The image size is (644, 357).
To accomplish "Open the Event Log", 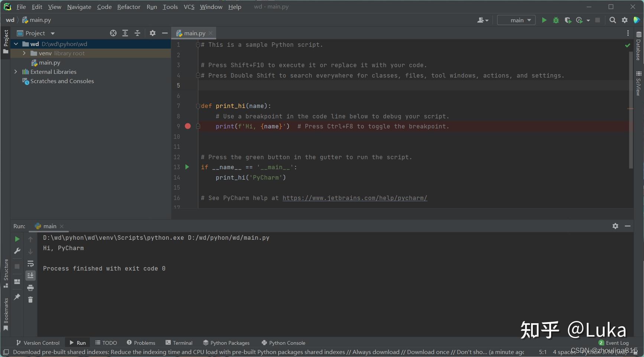I will pyautogui.click(x=614, y=343).
